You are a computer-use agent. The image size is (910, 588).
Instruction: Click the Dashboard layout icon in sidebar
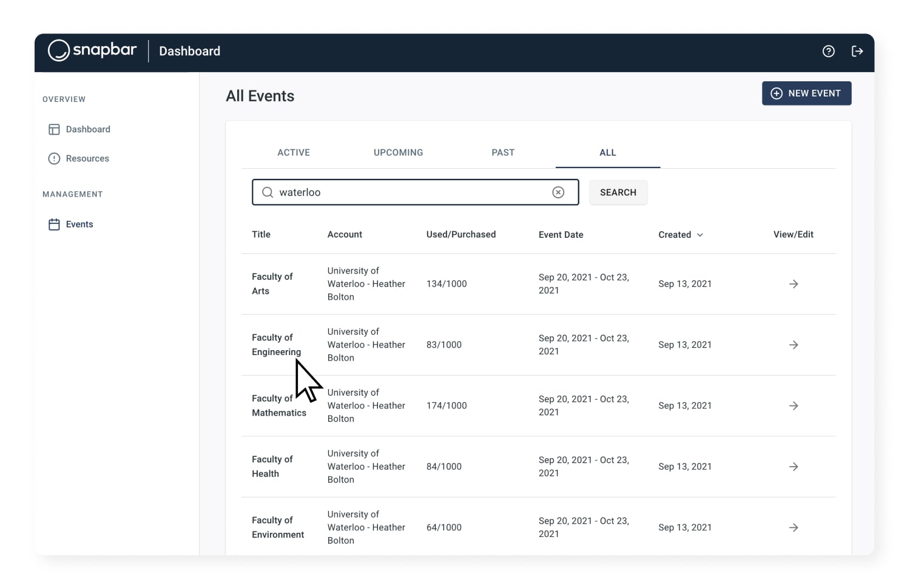coord(54,129)
